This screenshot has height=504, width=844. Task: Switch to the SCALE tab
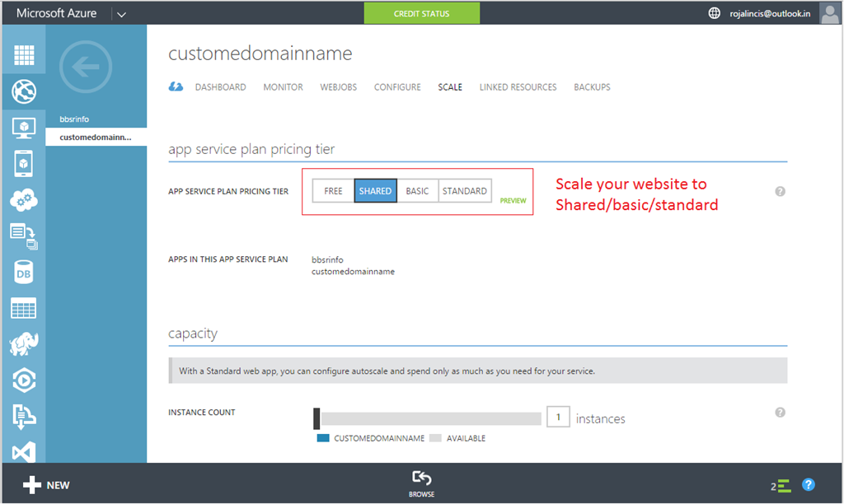tap(450, 87)
